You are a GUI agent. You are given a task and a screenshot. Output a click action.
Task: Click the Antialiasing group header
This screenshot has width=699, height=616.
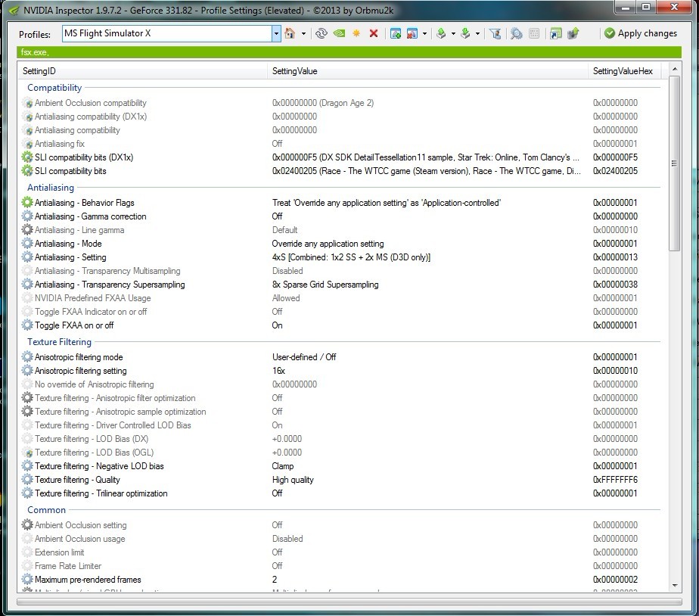[51, 188]
